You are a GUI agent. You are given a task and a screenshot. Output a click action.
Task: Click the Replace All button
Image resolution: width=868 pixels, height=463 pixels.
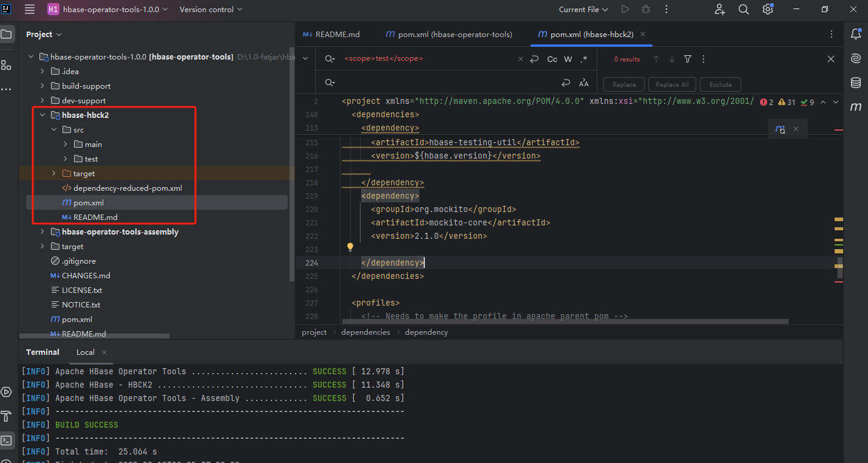pos(672,84)
